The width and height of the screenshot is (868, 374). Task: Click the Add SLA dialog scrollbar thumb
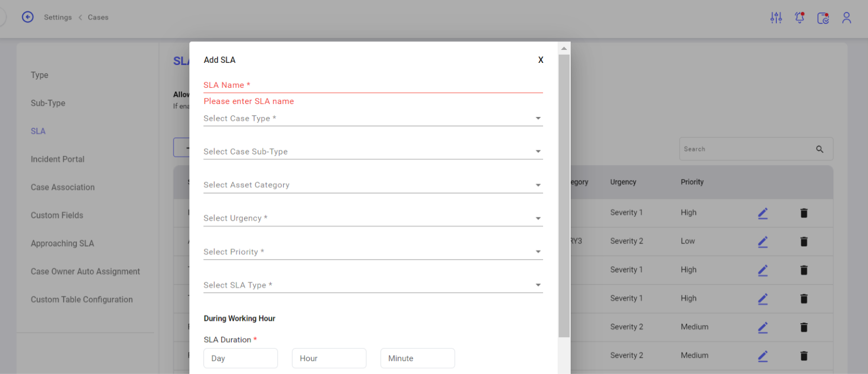(564, 196)
